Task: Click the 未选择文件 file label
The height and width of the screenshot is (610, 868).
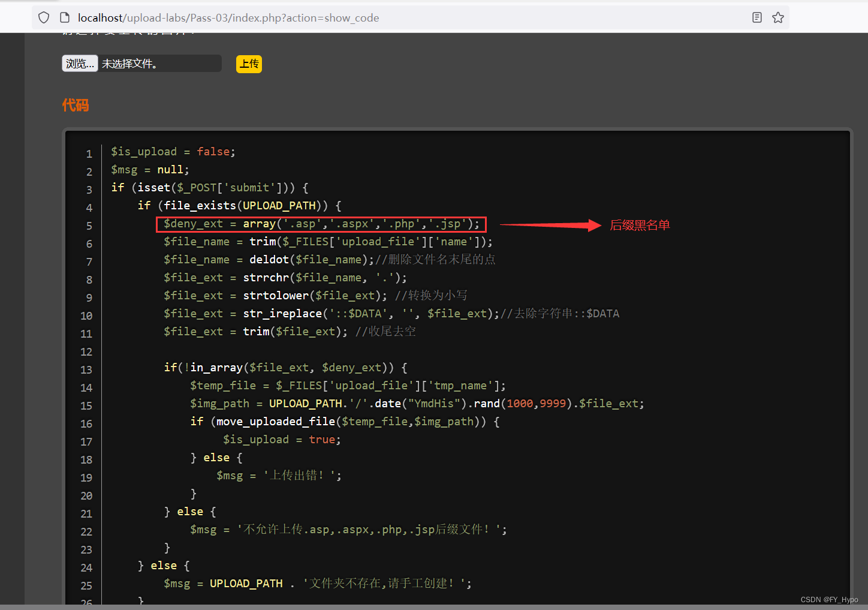Action: [x=129, y=64]
